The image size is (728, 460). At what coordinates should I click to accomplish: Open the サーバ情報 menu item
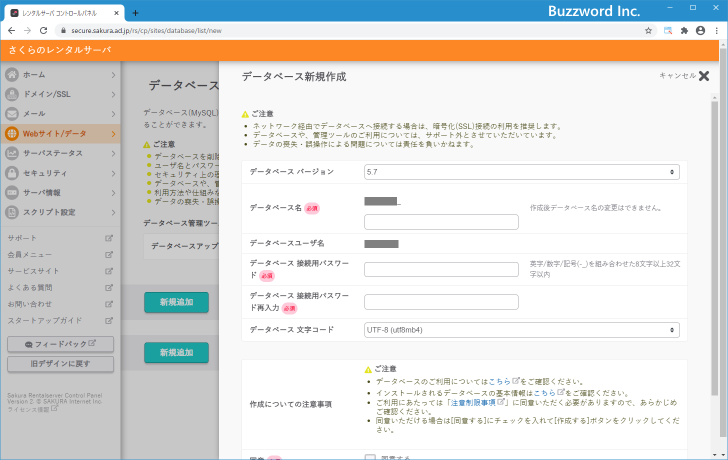60,193
